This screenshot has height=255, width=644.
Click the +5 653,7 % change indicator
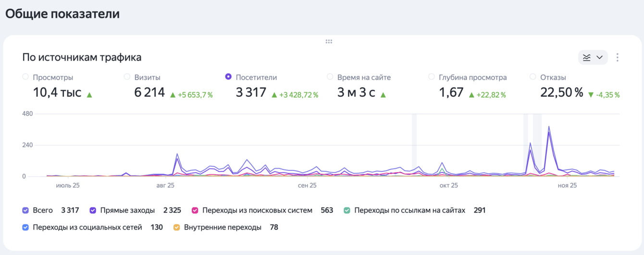(x=192, y=95)
